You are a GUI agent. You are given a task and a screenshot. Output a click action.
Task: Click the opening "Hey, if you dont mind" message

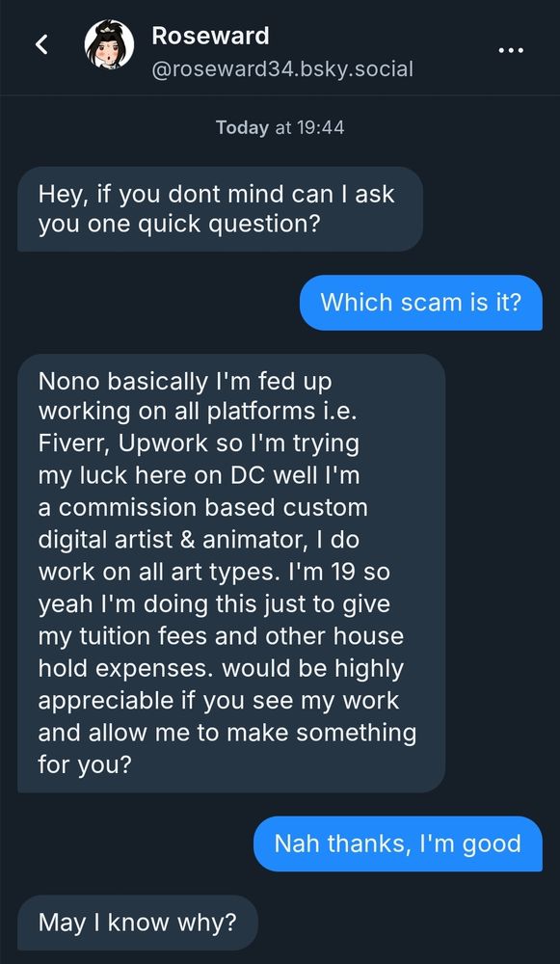point(219,209)
